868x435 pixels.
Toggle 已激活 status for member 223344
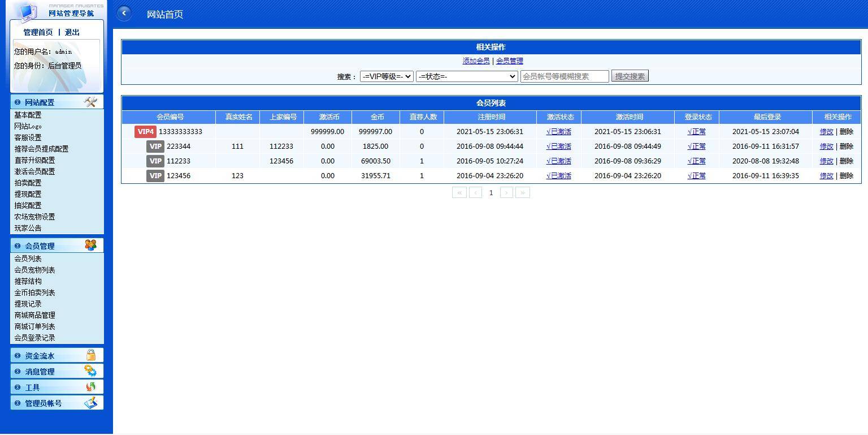558,147
